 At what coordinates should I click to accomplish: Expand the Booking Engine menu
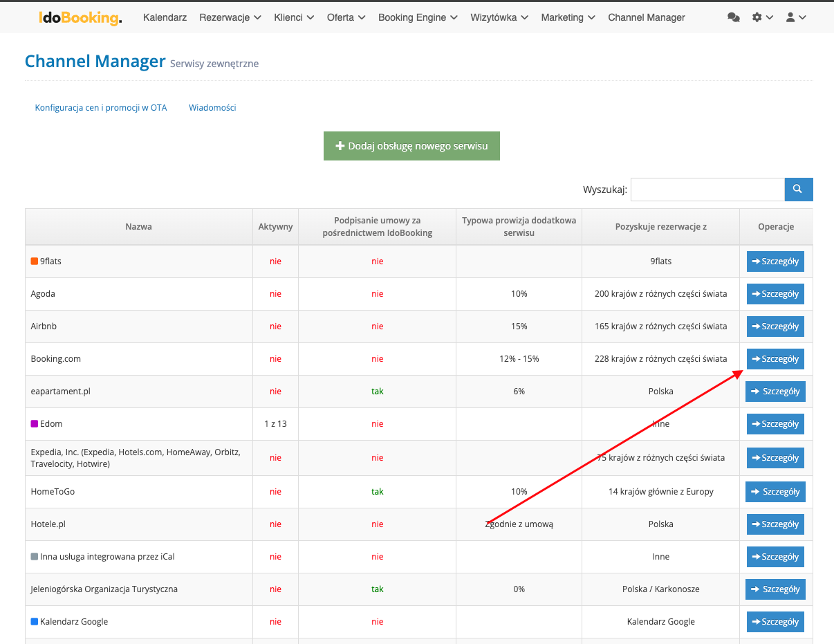coord(418,17)
